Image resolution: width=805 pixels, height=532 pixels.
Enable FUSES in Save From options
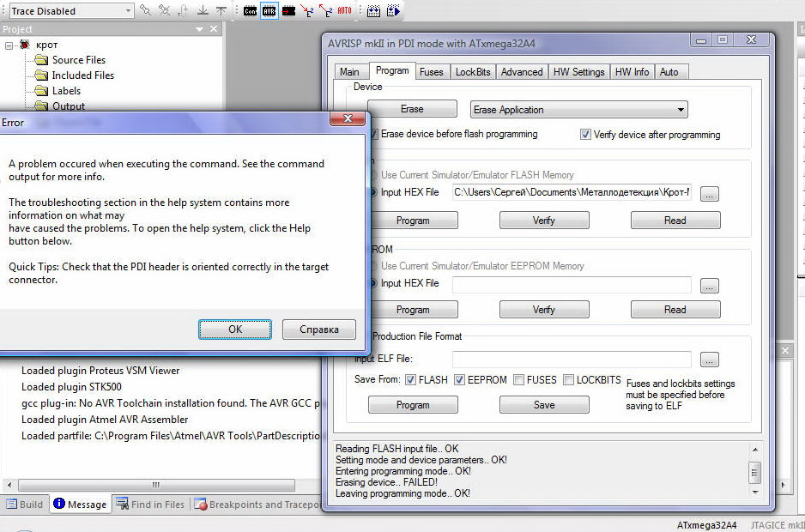click(x=518, y=380)
